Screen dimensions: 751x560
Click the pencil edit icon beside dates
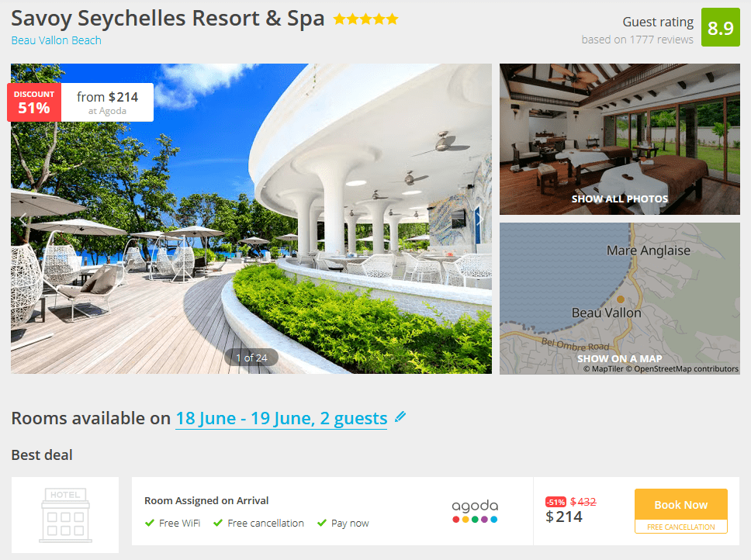pyautogui.click(x=400, y=417)
